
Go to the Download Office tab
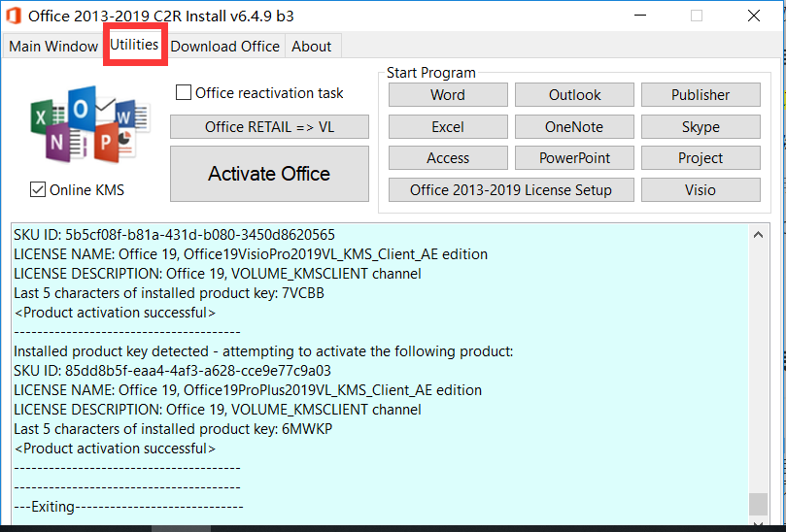pyautogui.click(x=225, y=46)
